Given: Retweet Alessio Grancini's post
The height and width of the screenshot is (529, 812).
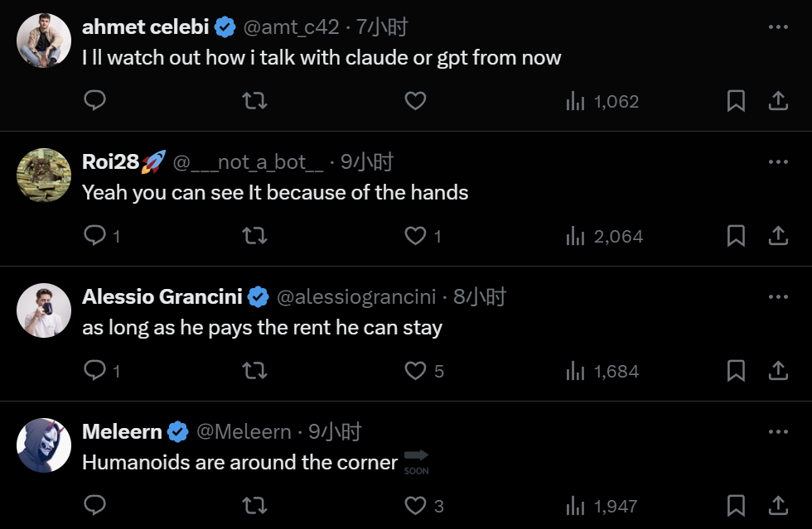Looking at the screenshot, I should tap(254, 371).
